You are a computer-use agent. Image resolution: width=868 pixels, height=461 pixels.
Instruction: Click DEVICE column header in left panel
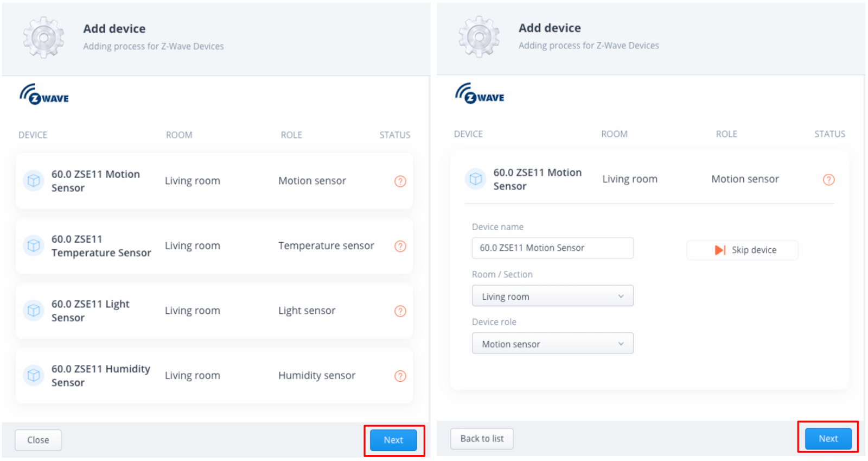tap(33, 135)
